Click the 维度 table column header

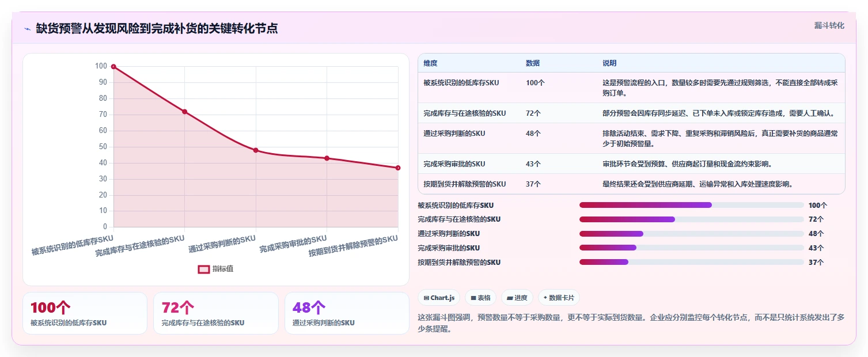coord(430,63)
